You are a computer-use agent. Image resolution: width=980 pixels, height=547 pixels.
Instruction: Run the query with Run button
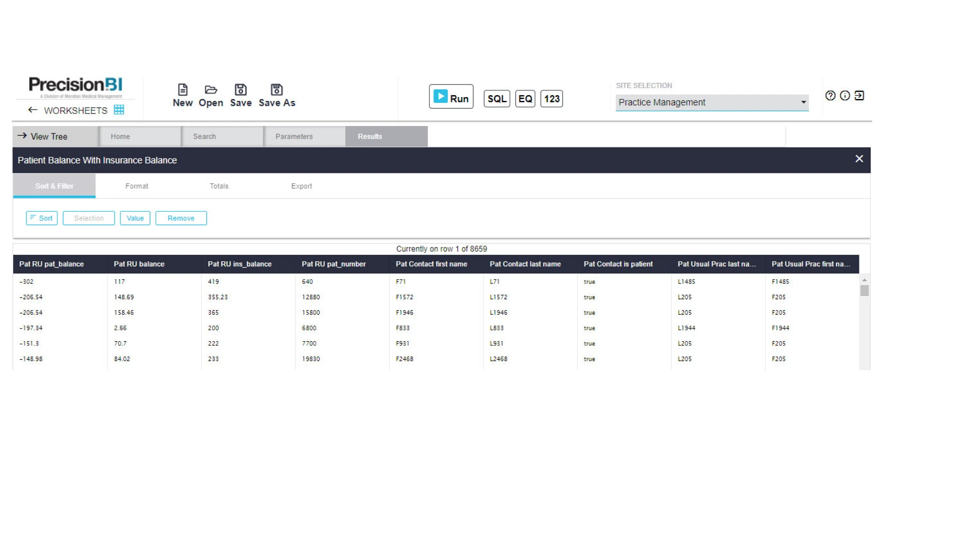pyautogui.click(x=451, y=97)
